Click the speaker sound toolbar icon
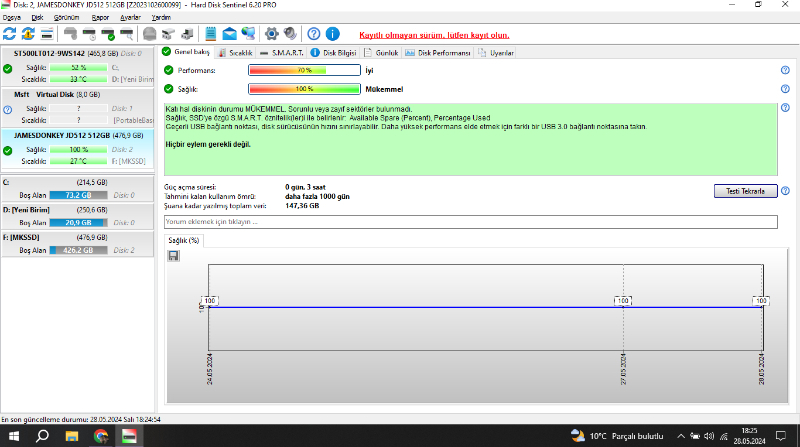The height and width of the screenshot is (447, 800). [x=290, y=34]
